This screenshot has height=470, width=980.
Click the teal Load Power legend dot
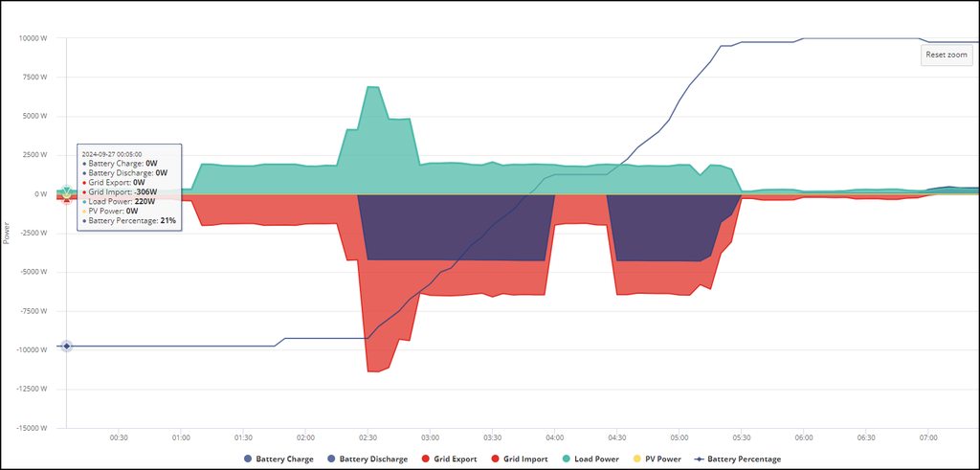(566, 459)
